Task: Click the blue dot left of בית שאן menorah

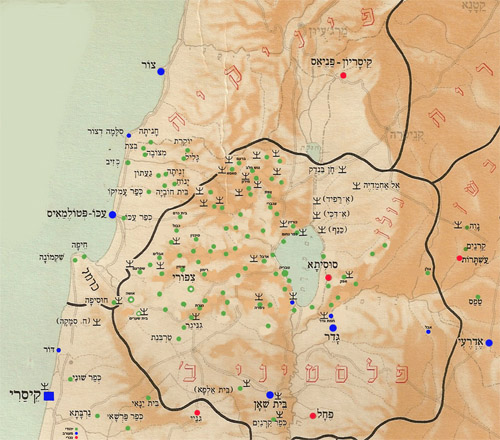Action: (270, 395)
